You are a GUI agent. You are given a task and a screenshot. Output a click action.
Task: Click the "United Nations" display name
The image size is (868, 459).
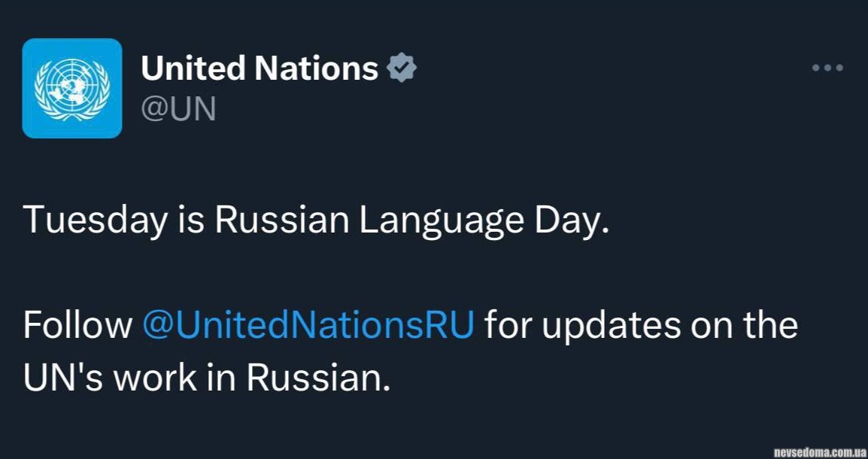click(x=259, y=68)
